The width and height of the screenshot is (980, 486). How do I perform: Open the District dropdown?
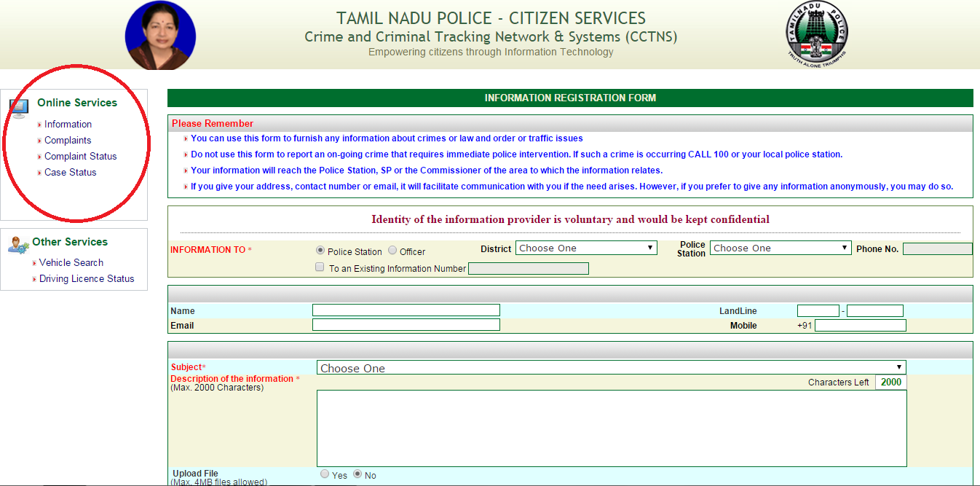click(x=586, y=248)
